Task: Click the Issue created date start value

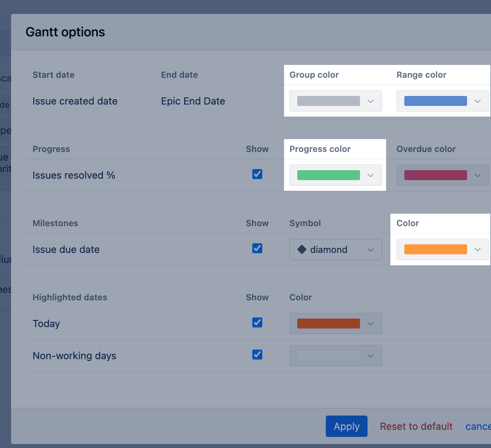Action: click(75, 101)
